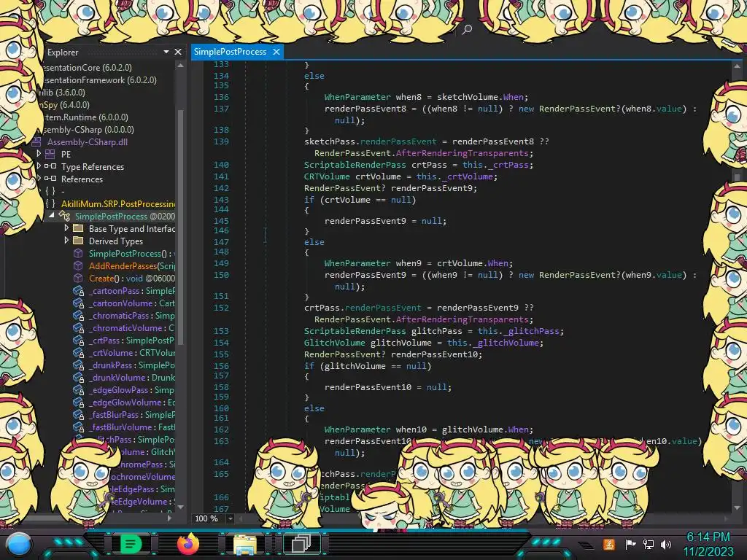Image resolution: width=747 pixels, height=560 pixels.
Task: Click the Assembly-CSharp.dll module icon
Action: [x=37, y=142]
